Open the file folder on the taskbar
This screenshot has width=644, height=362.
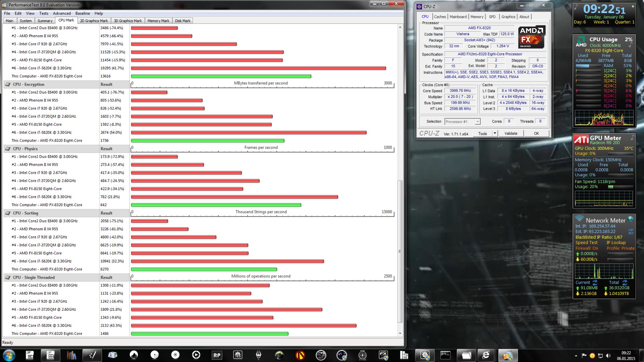(466, 355)
